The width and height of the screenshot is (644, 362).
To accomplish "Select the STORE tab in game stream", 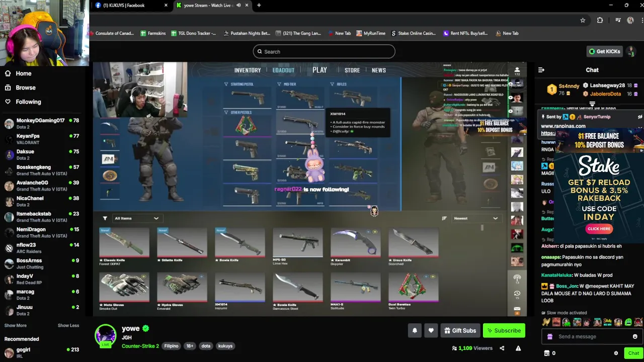I will click(352, 70).
